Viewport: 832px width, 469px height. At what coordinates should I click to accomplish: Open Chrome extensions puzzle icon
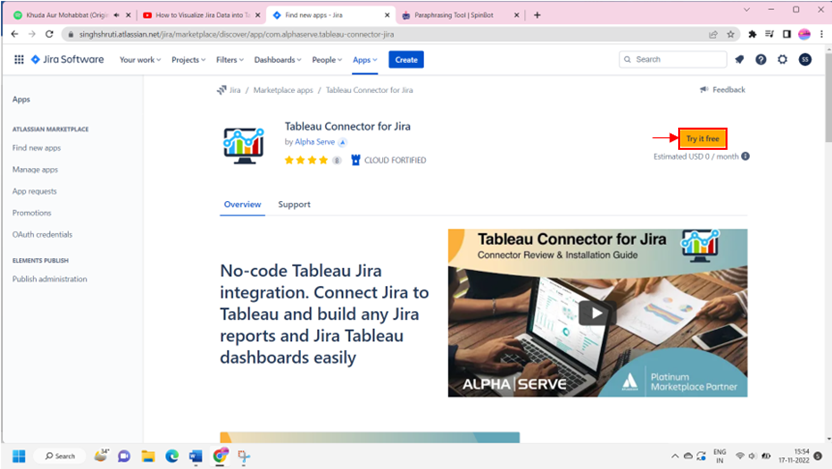pos(752,34)
